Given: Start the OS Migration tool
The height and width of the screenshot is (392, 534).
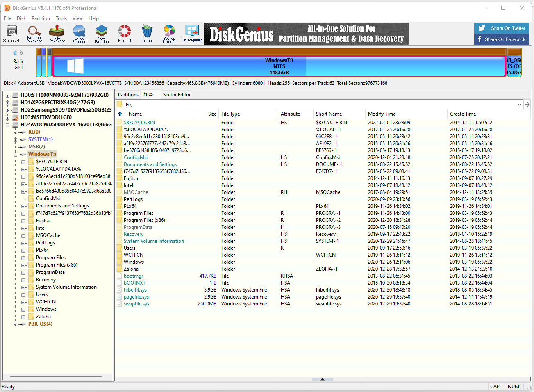Looking at the screenshot, I should tap(192, 34).
